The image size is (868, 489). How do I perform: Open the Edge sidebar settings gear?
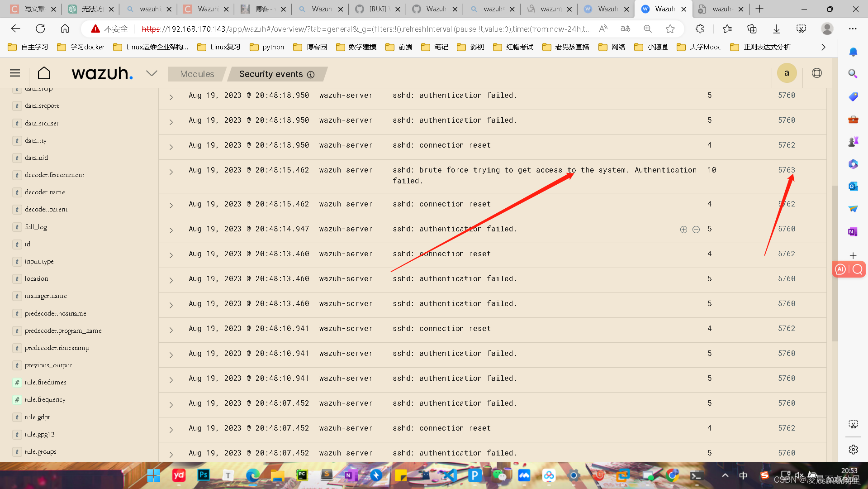pos(853,449)
